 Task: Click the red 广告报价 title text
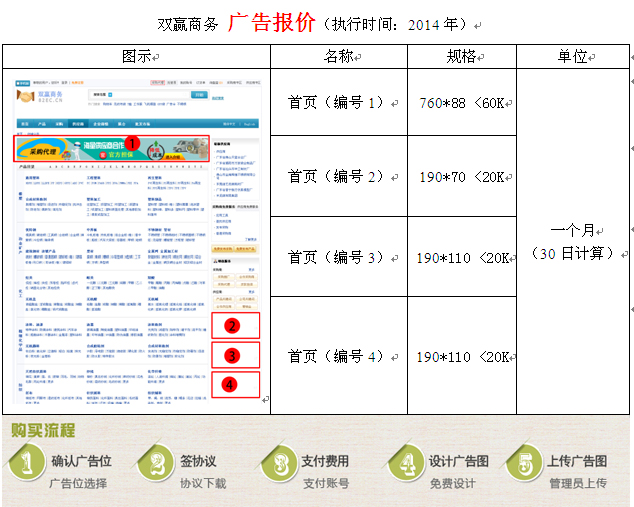(271, 23)
